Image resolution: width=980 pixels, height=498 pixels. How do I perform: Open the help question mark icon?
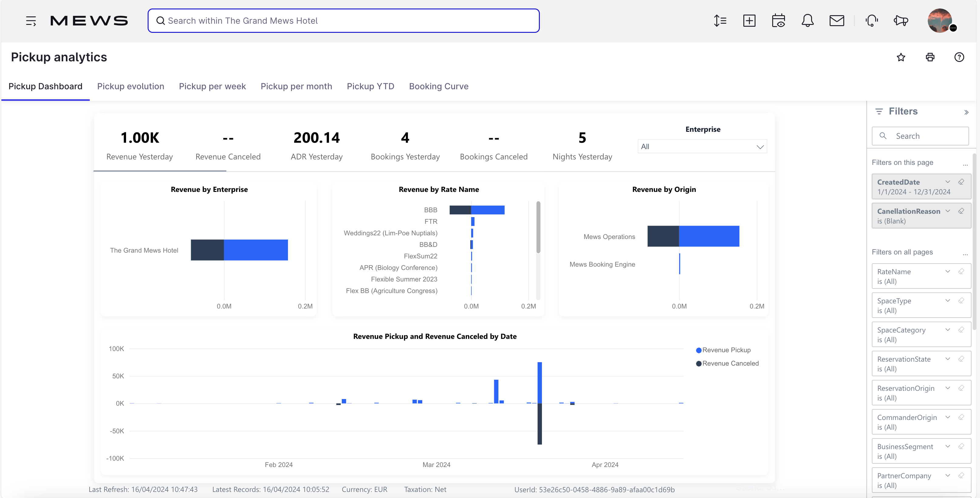click(959, 57)
